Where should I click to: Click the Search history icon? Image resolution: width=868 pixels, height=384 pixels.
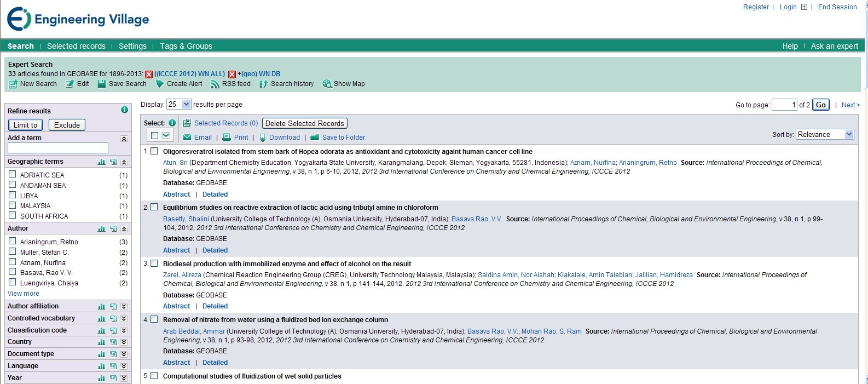[x=264, y=84]
